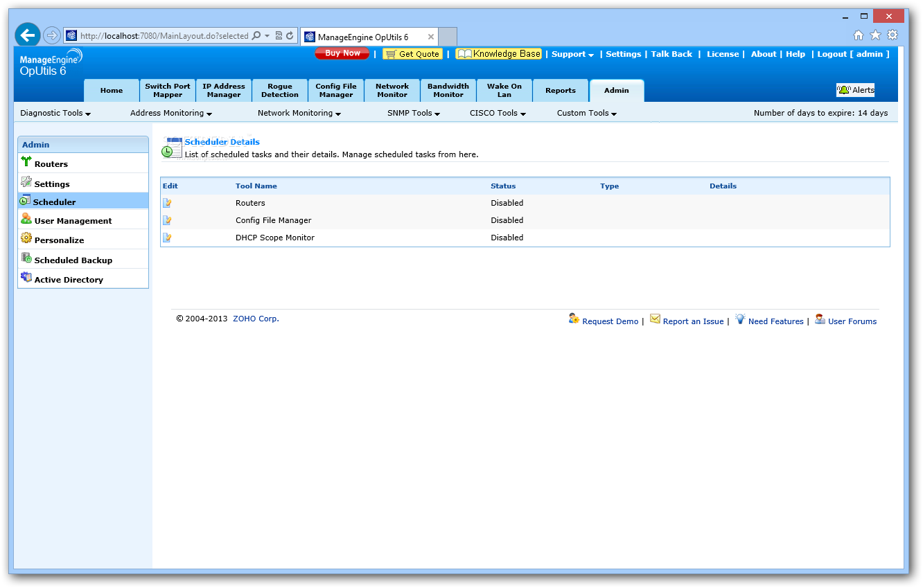Open the Settings link in top bar
Screen dimensions: 923x588
tap(624, 54)
